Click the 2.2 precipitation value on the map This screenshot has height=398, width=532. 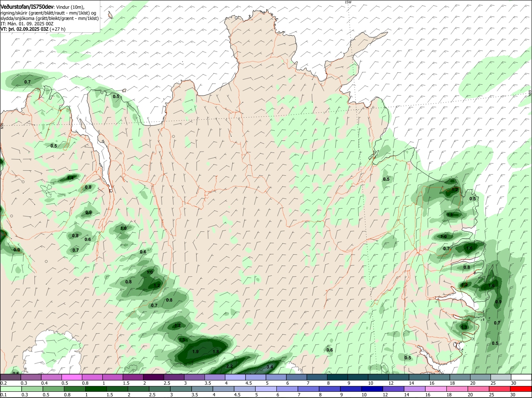pyautogui.click(x=229, y=366)
